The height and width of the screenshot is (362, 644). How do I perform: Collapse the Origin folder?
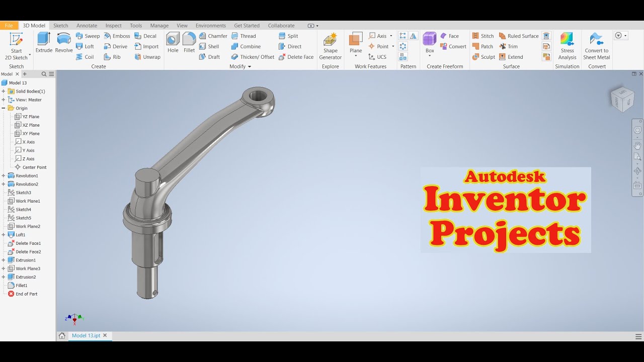pos(4,108)
